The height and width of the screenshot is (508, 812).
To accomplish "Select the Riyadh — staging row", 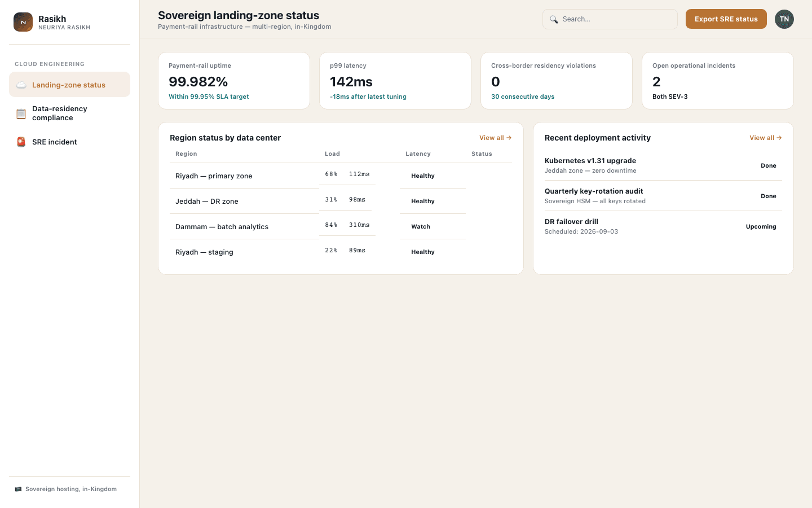I will pyautogui.click(x=341, y=252).
